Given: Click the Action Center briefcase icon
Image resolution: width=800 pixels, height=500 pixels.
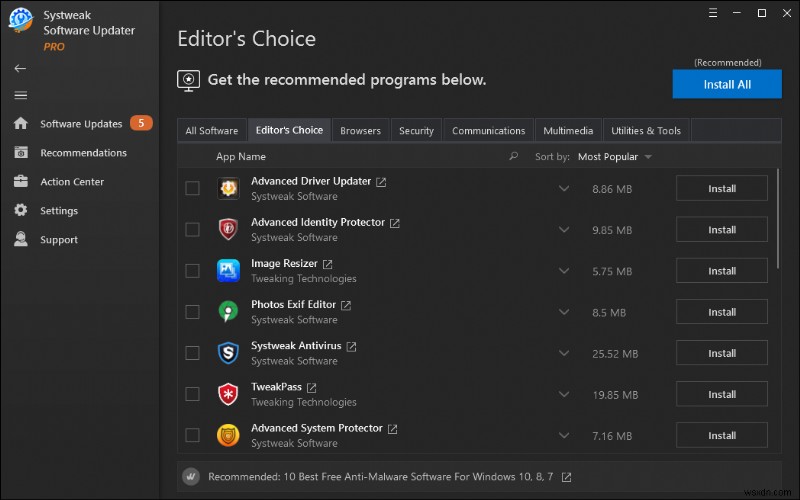Looking at the screenshot, I should point(21,181).
